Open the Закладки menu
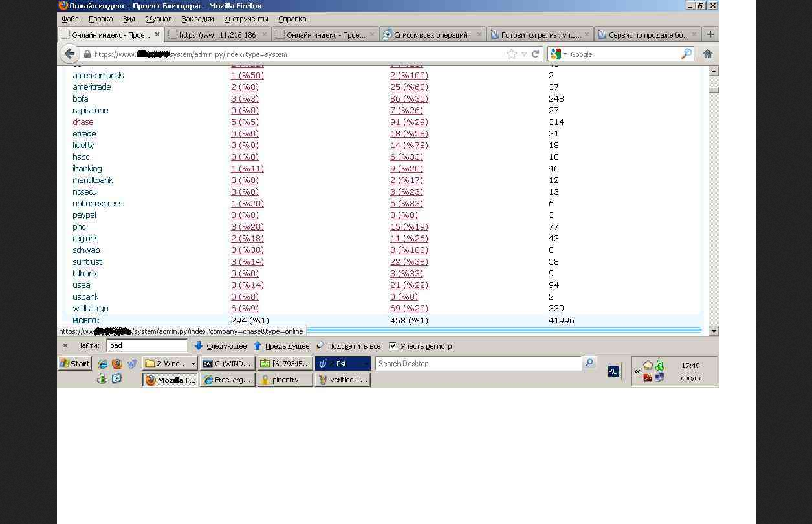This screenshot has width=812, height=524. pos(198,19)
